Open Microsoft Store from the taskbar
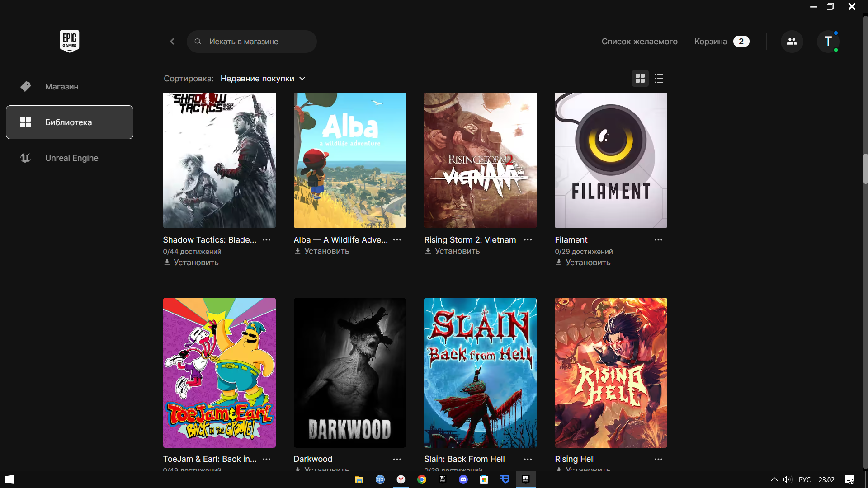Viewport: 868px width, 488px height. tap(484, 479)
